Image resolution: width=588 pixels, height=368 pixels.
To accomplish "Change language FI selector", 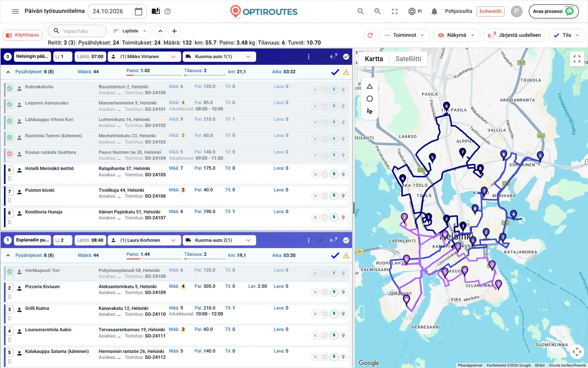I will [415, 11].
